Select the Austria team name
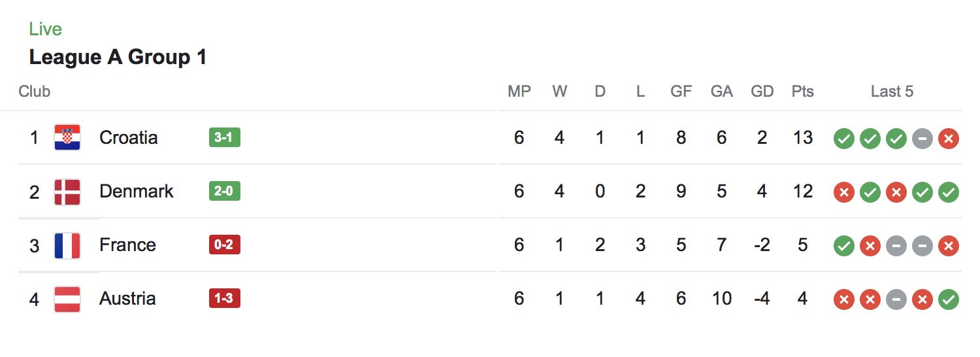The image size is (980, 357). (x=127, y=299)
